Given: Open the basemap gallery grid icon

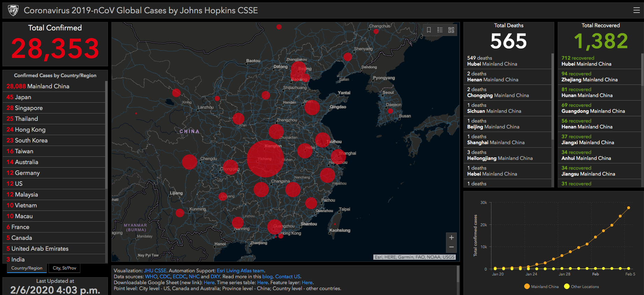Looking at the screenshot, I should (451, 30).
